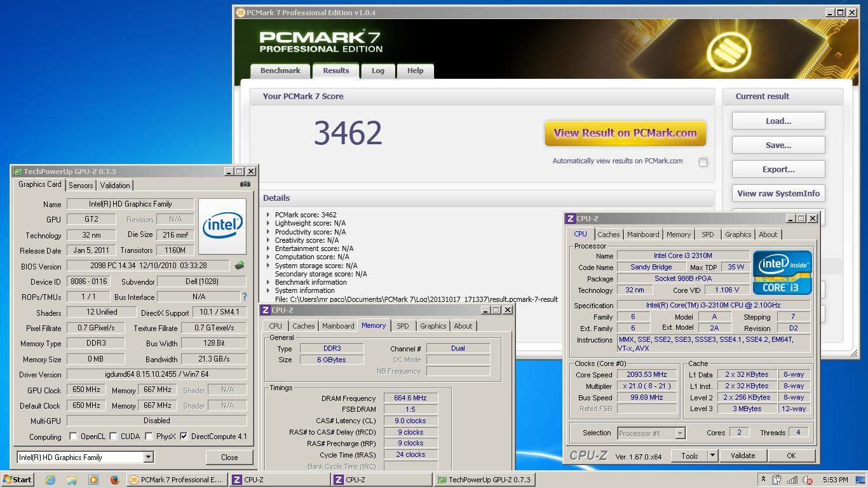The image size is (868, 488).
Task: Open Firefox from the taskbar
Action: [114, 480]
